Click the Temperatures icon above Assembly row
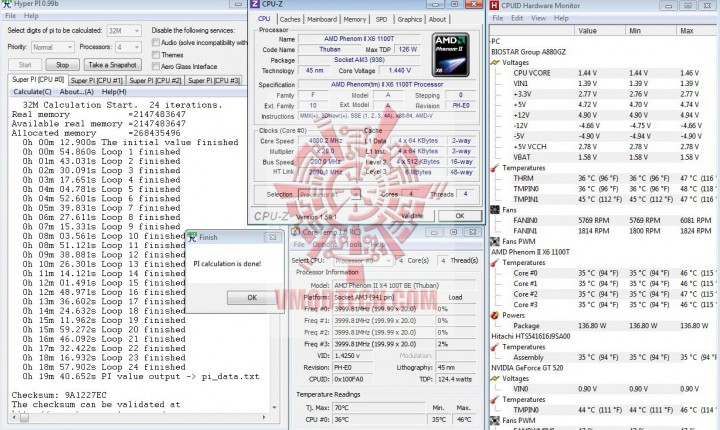Screen dimensions: 720x430 (x=495, y=347)
